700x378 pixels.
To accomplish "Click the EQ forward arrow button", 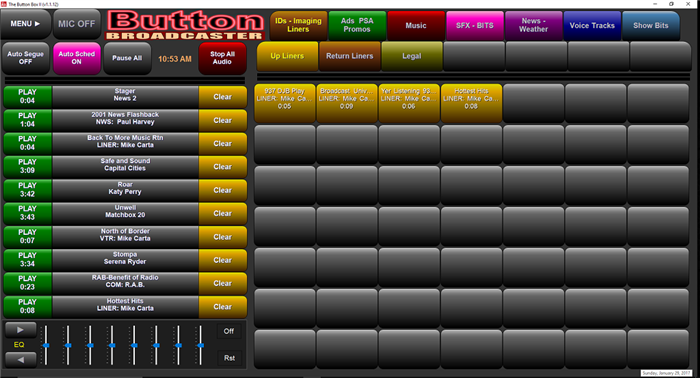I will 21,330.
